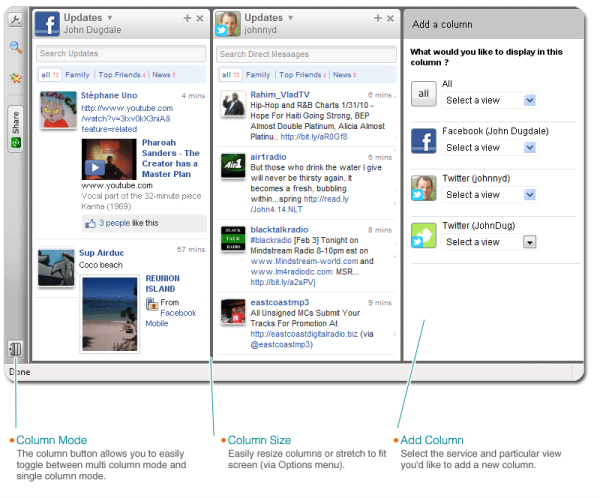Click Stéphane Uno's cat avatar
The width and height of the screenshot is (600, 498).
coord(58,110)
